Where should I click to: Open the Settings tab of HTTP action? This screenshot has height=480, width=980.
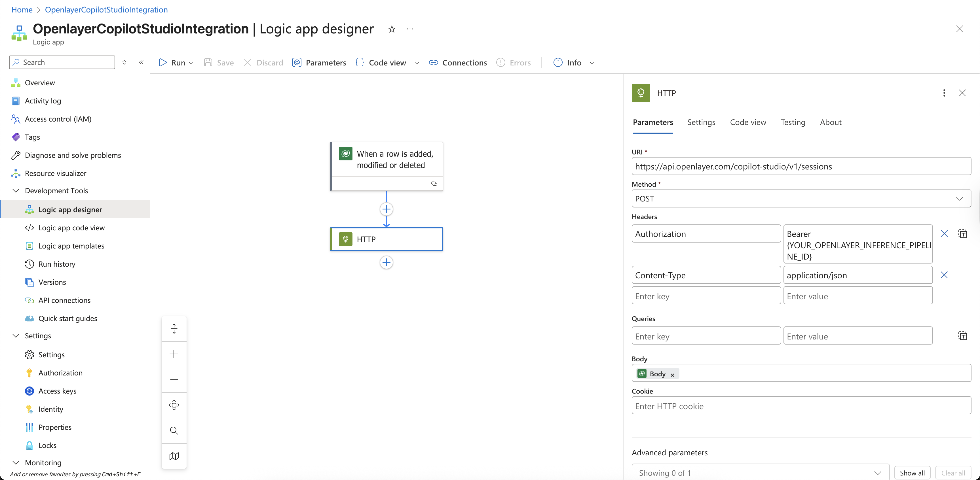point(701,122)
